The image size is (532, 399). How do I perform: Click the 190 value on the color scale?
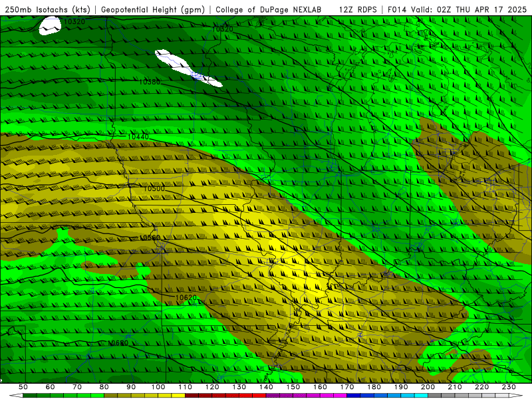[401, 387]
